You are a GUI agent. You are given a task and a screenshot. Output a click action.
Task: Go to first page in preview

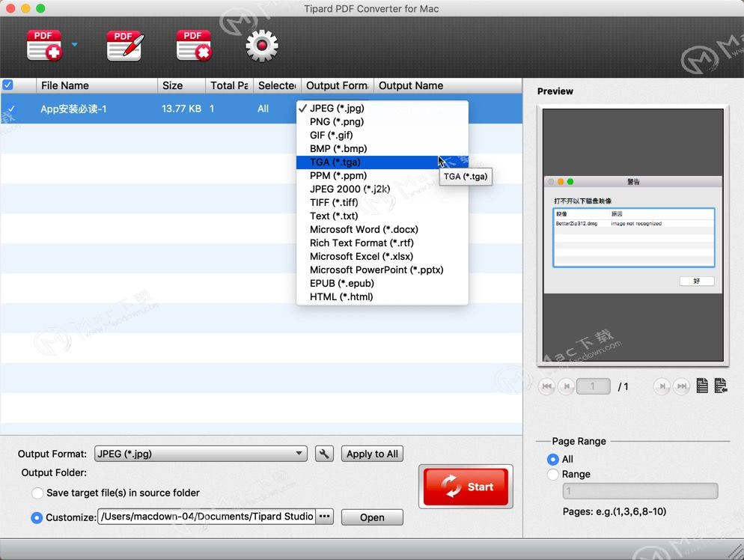tap(546, 386)
